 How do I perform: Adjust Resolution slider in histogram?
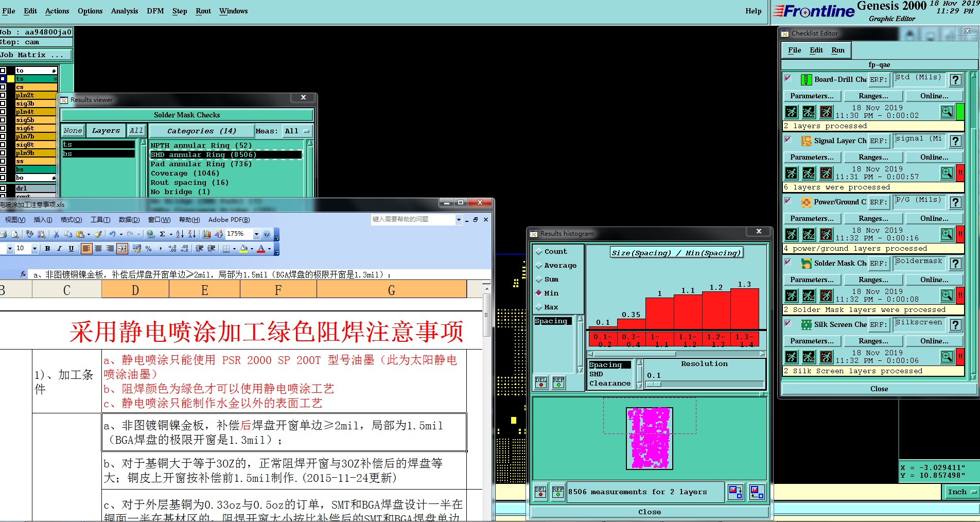[654, 385]
